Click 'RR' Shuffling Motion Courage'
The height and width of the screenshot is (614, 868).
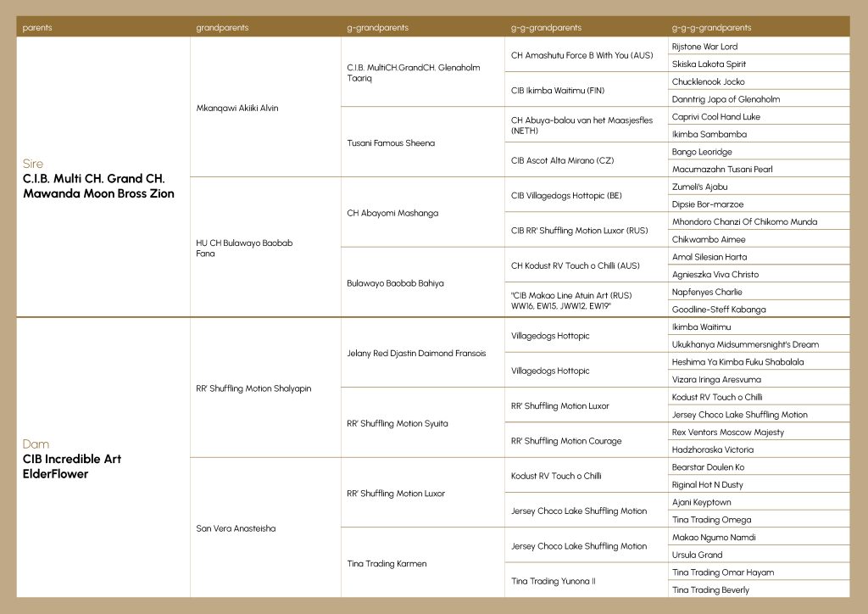(566, 441)
